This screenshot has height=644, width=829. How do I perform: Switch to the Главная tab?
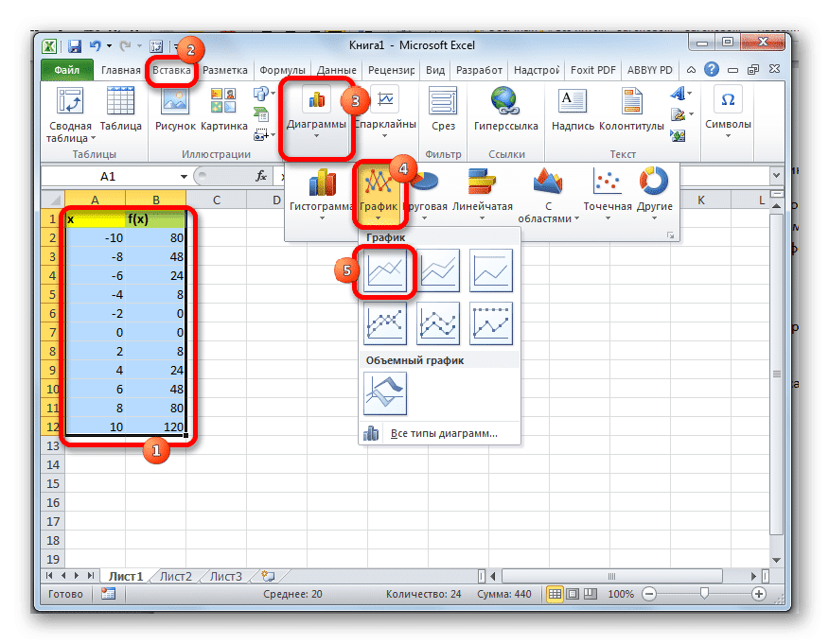click(x=120, y=70)
